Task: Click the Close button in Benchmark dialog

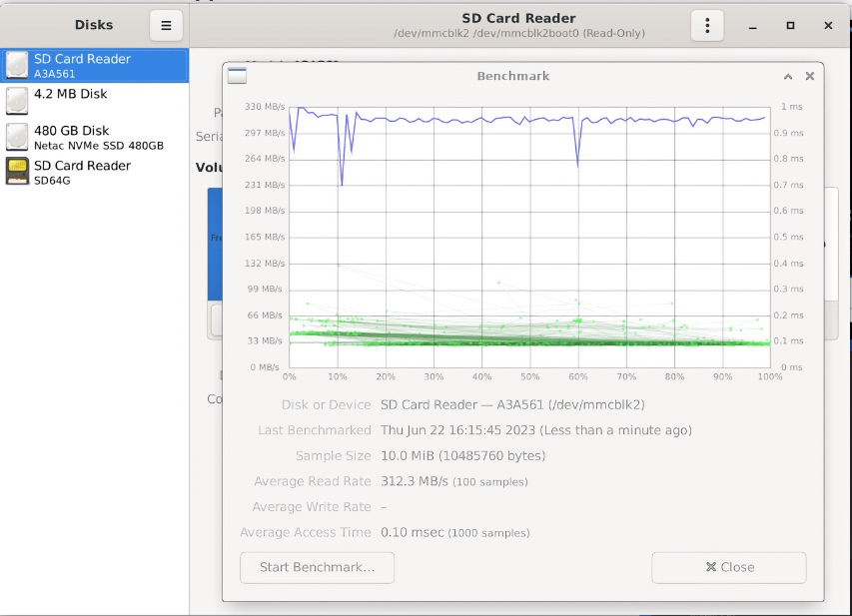Action: point(729,568)
